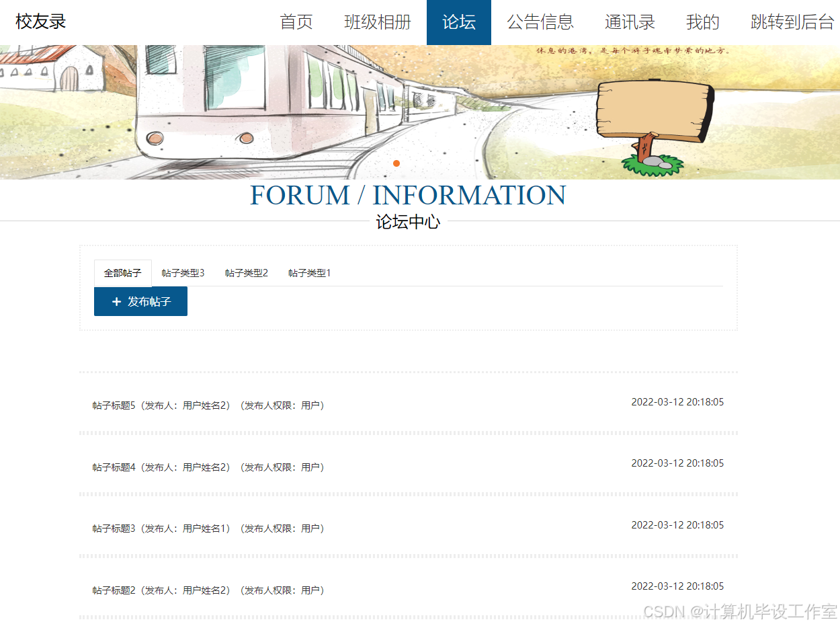Open post 帖子标题2
The height and width of the screenshot is (626, 840).
point(208,590)
